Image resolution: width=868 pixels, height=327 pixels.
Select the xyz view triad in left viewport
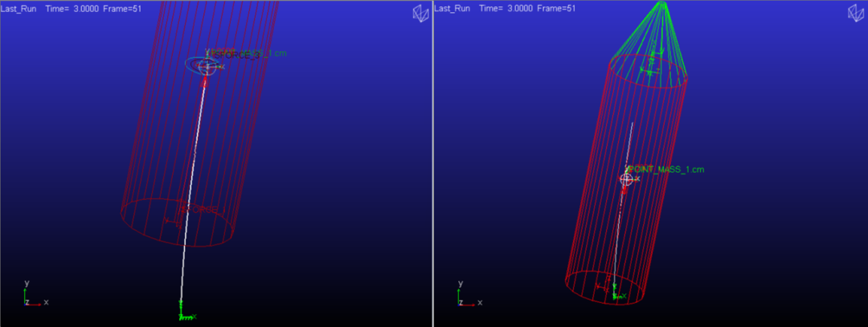35,294
